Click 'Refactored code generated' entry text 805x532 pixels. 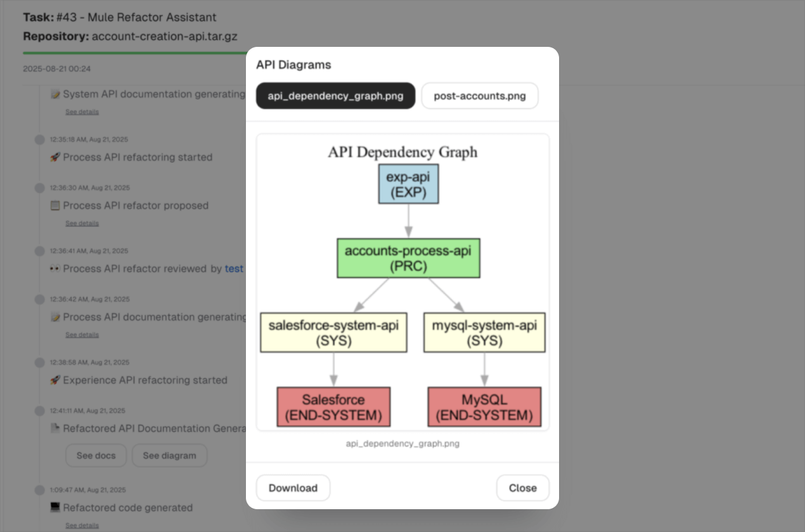127,507
